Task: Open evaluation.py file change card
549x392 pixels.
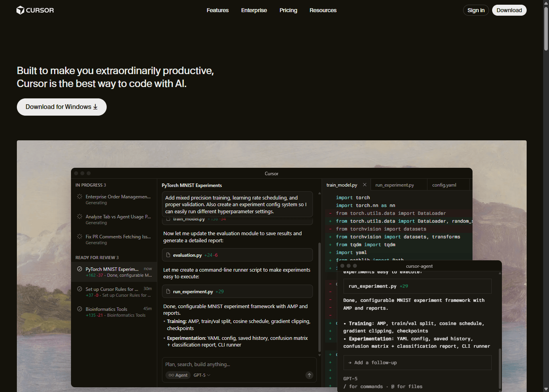Action: click(x=237, y=255)
